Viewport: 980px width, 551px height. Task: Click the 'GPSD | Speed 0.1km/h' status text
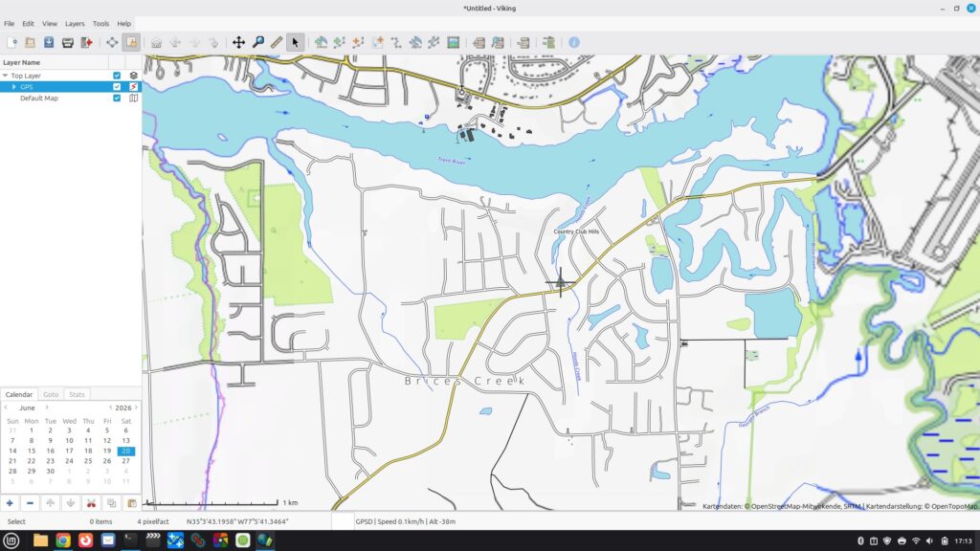coord(405,521)
